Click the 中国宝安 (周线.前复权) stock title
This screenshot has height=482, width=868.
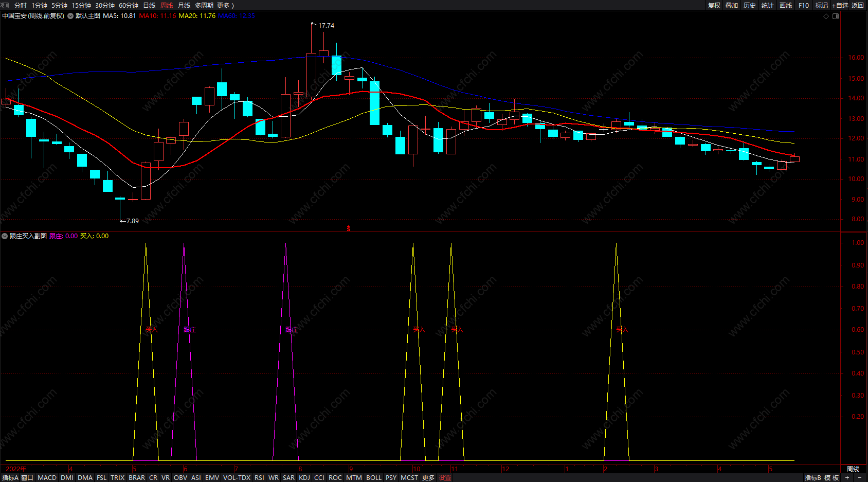(33, 16)
